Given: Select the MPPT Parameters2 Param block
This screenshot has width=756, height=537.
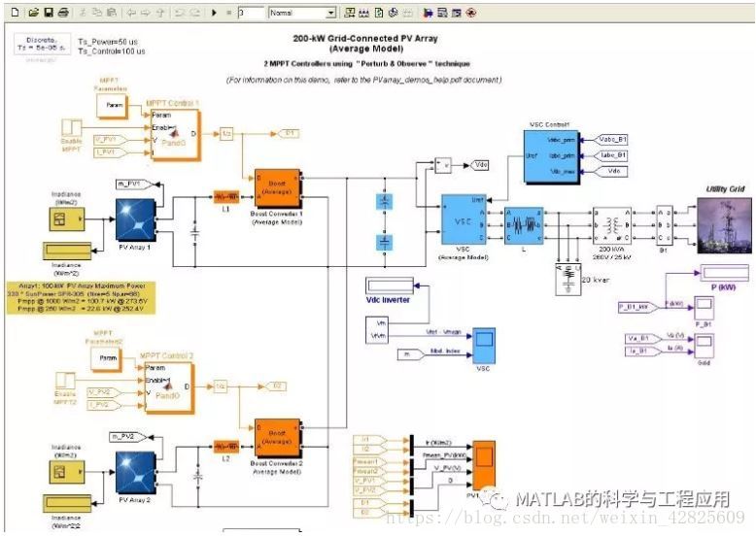Looking at the screenshot, I should point(106,358).
